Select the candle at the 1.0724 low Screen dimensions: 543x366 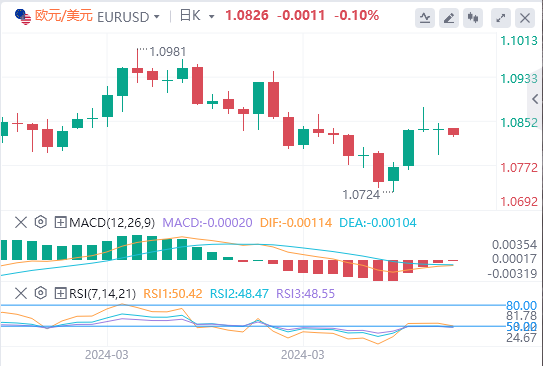393,177
